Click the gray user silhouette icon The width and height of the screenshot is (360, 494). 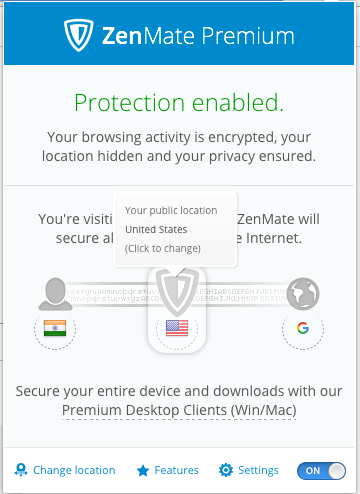pos(55,294)
